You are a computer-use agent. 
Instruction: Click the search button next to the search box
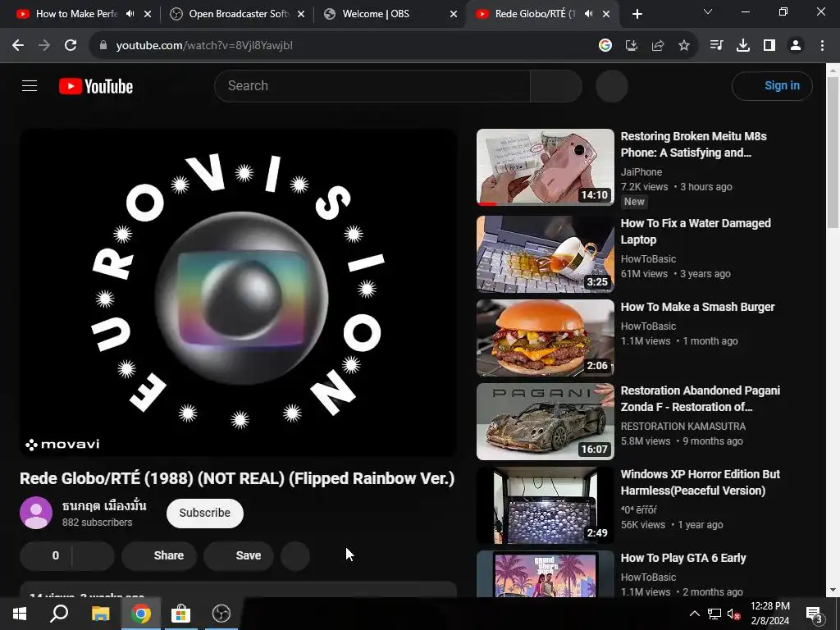pos(556,85)
